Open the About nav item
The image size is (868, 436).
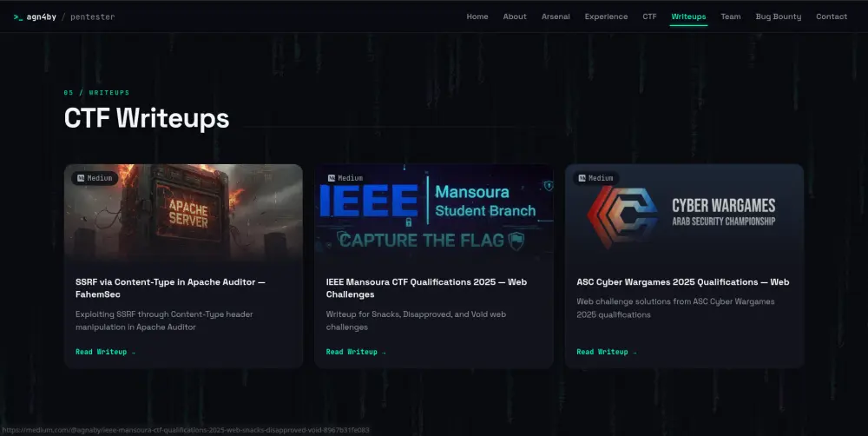(515, 17)
